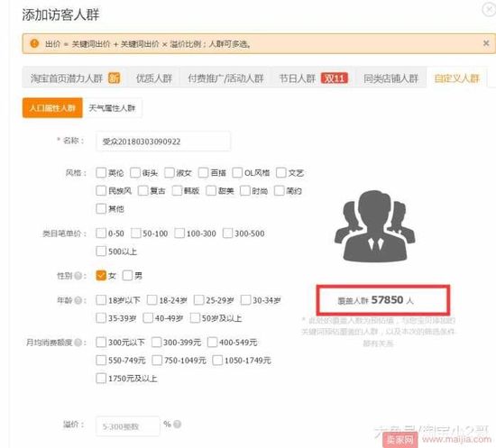This screenshot has height=448, width=496.
Task: Click the help icon next to 年龄
Action: [78, 300]
